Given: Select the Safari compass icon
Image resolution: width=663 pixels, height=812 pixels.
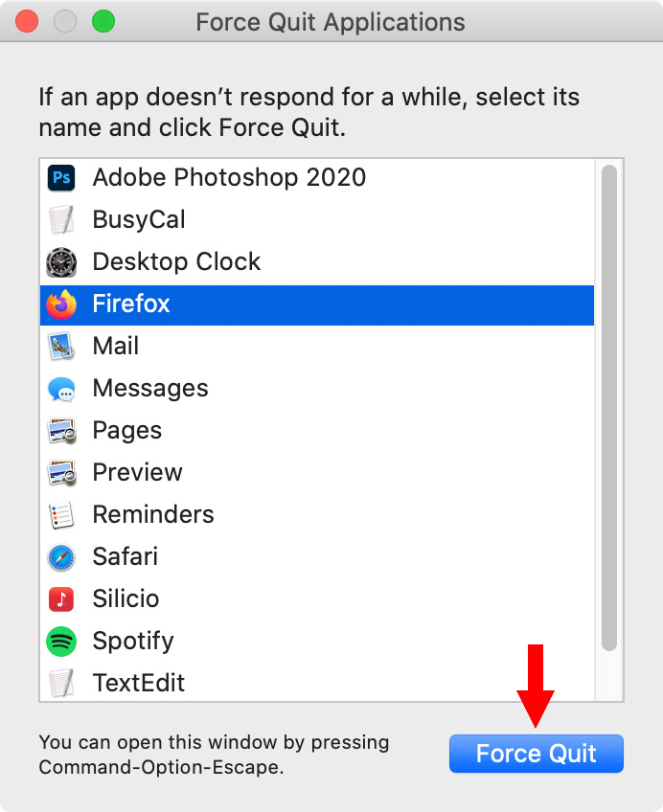Looking at the screenshot, I should (61, 557).
